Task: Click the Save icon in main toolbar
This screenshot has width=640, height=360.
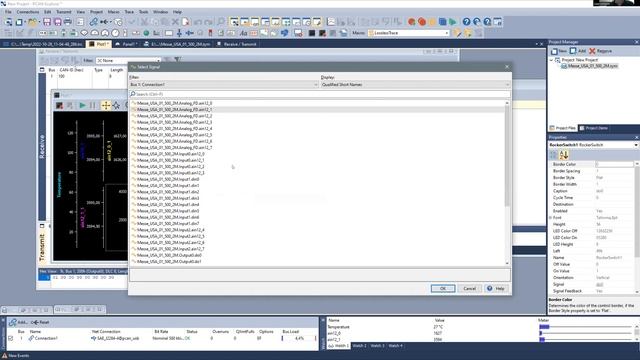Action: [x=47, y=22]
